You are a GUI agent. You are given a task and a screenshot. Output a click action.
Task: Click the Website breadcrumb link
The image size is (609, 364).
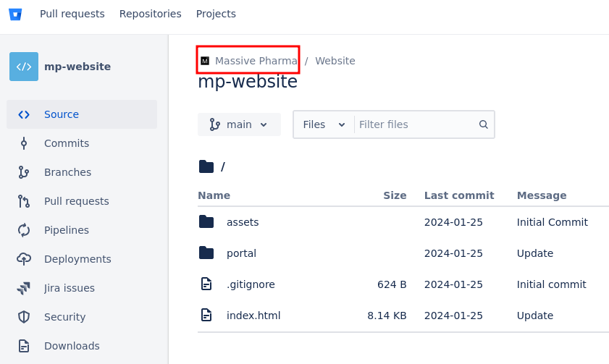click(335, 61)
